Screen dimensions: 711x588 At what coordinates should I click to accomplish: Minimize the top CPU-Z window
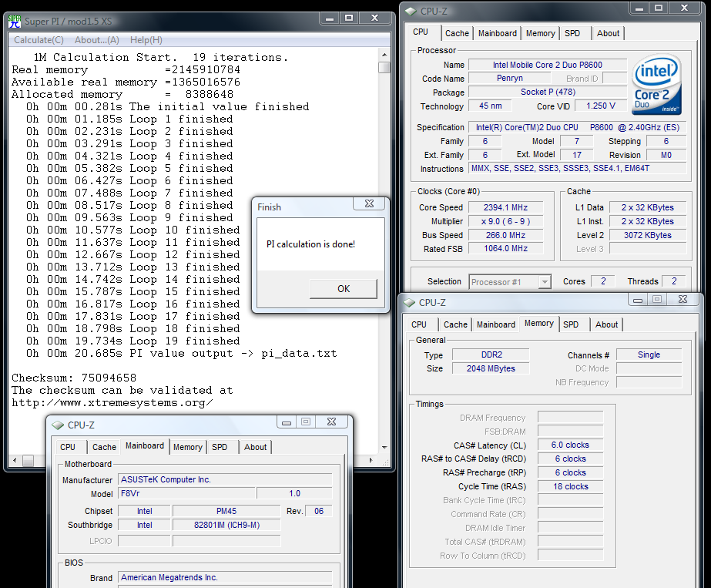(639, 8)
